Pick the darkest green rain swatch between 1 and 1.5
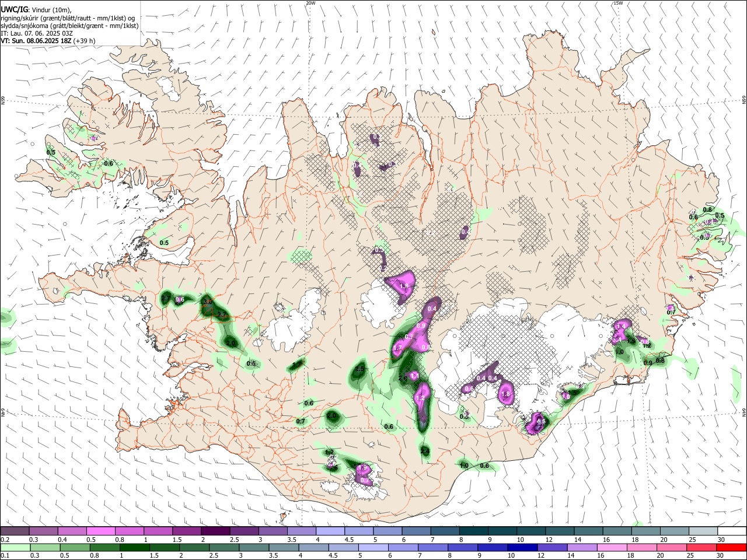 pos(135,547)
